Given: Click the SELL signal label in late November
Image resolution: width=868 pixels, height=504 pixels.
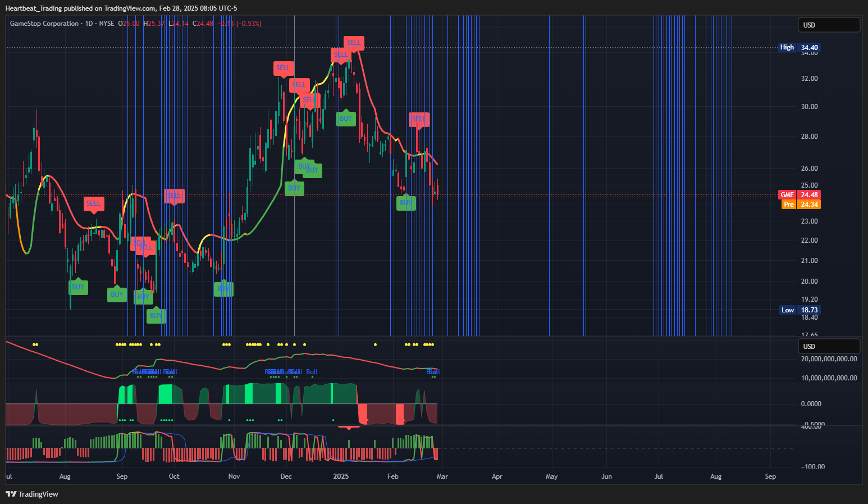Looking at the screenshot, I should pos(284,68).
